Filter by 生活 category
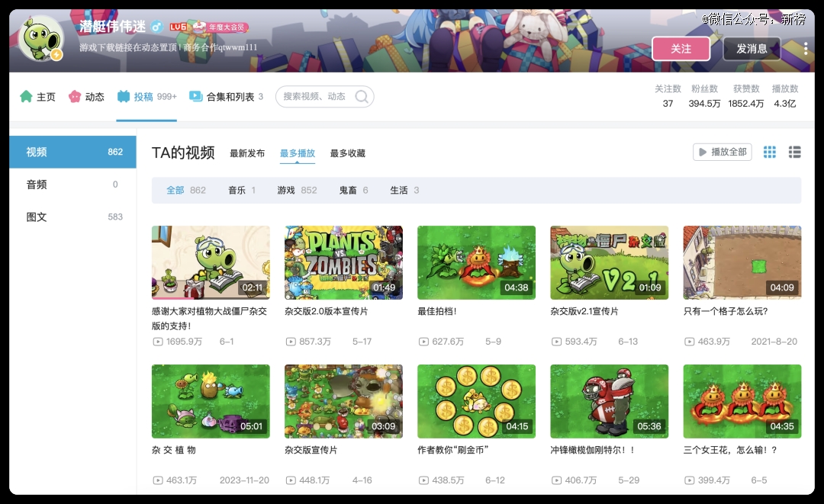 point(404,190)
